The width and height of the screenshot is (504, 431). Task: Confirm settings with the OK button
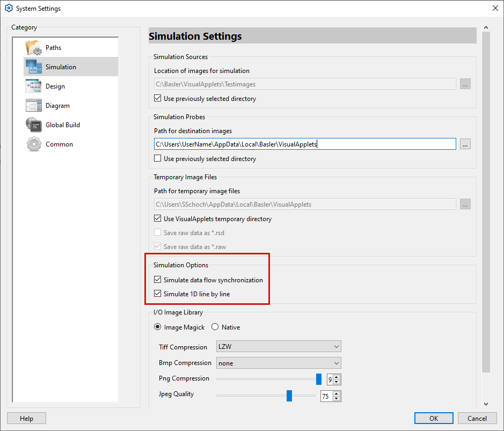tap(434, 418)
